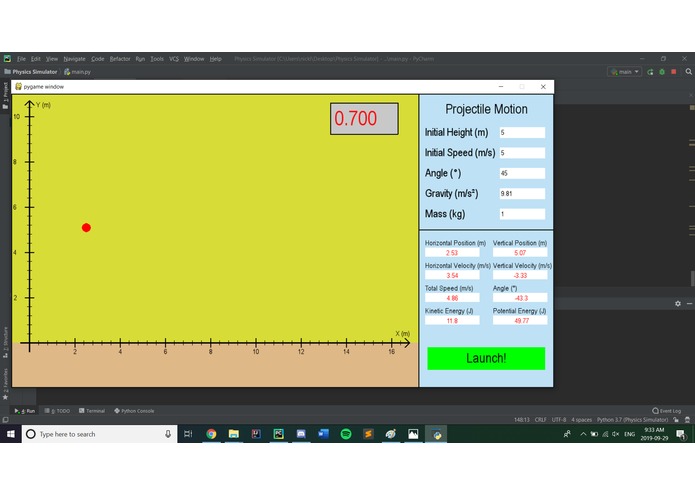The width and height of the screenshot is (695, 494).
Task: Click the green Debug bug icon
Action: 662,71
